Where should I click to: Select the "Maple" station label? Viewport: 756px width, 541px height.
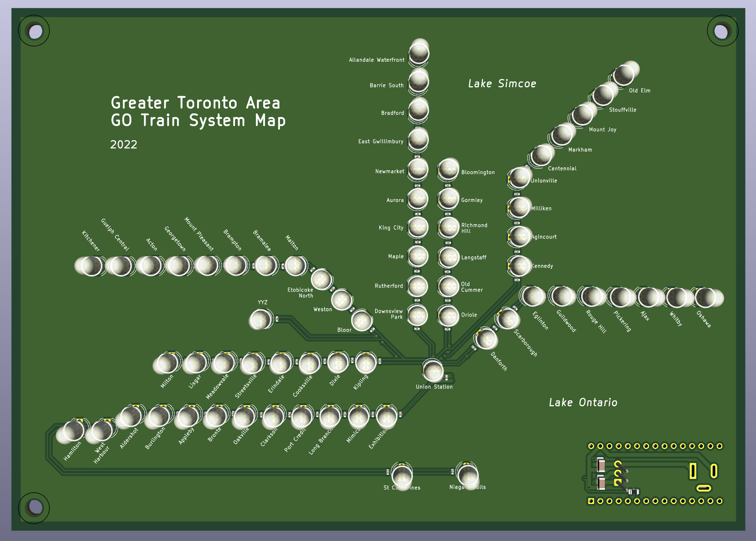coord(396,256)
